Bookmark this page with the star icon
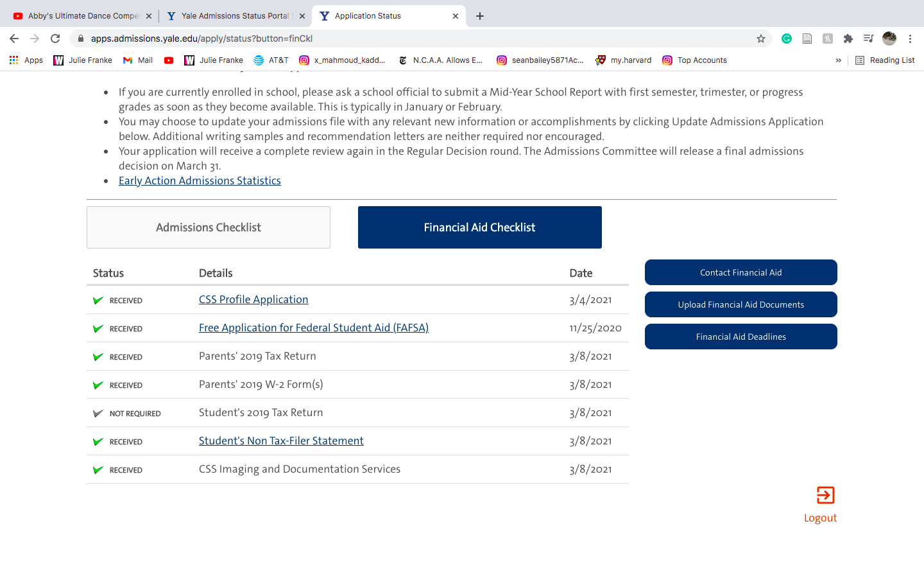The image size is (924, 578). coord(761,39)
